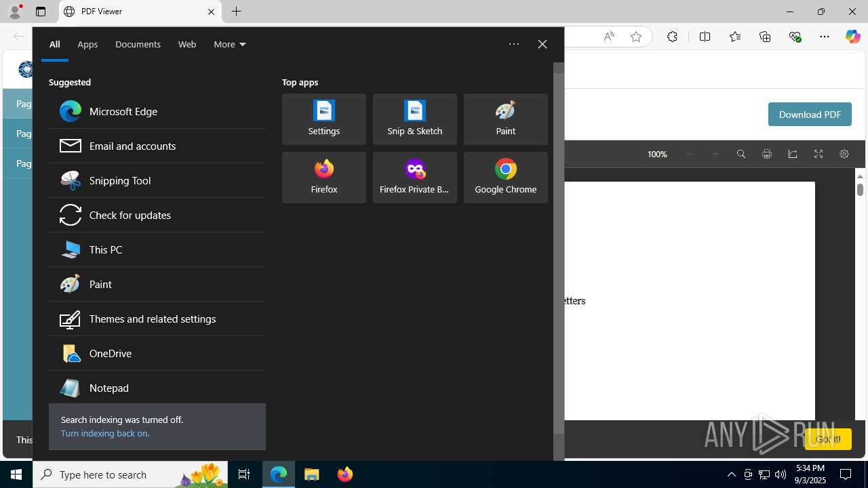Open Edge Collections

(765, 37)
